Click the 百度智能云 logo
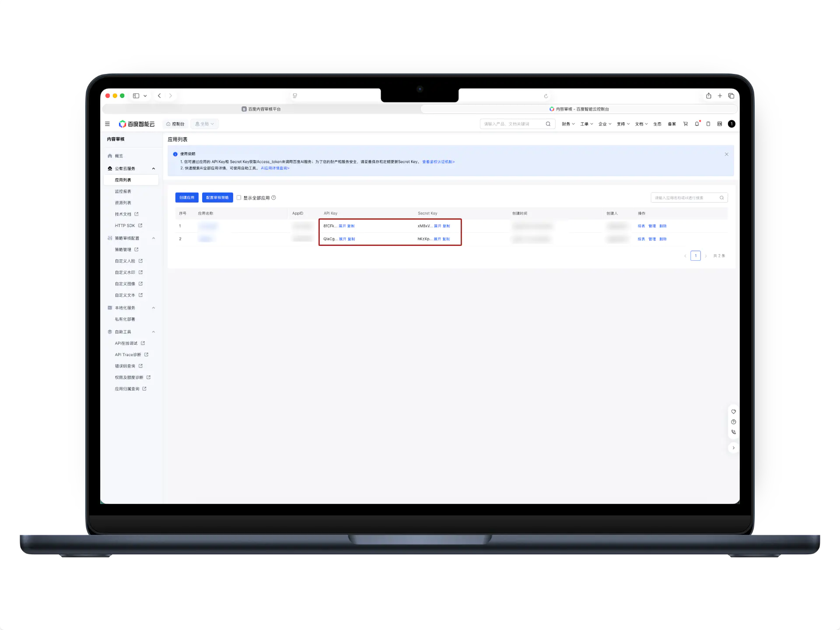The width and height of the screenshot is (840, 630). pyautogui.click(x=136, y=124)
